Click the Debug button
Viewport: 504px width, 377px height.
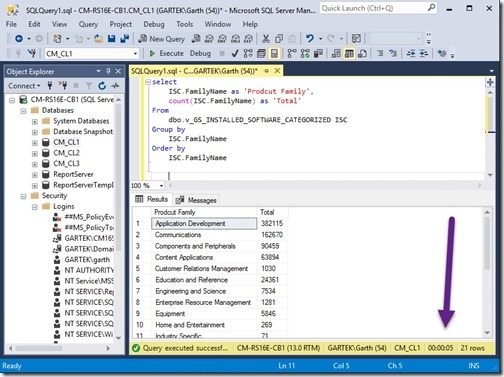point(200,53)
